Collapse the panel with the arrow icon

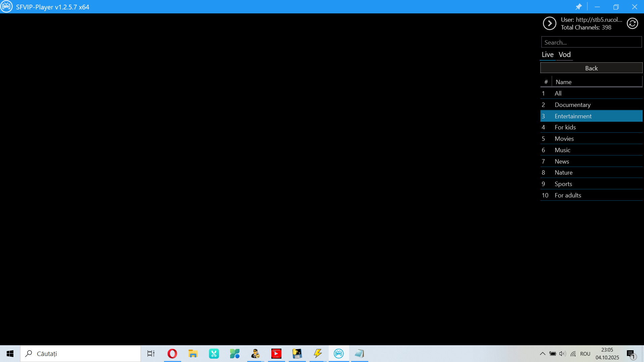pos(549,23)
